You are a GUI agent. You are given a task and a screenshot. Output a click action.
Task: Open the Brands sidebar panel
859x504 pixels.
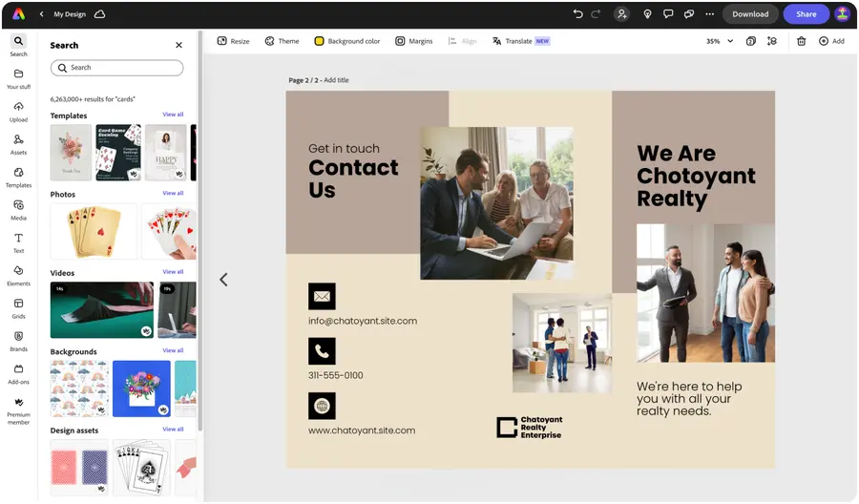pyautogui.click(x=19, y=342)
